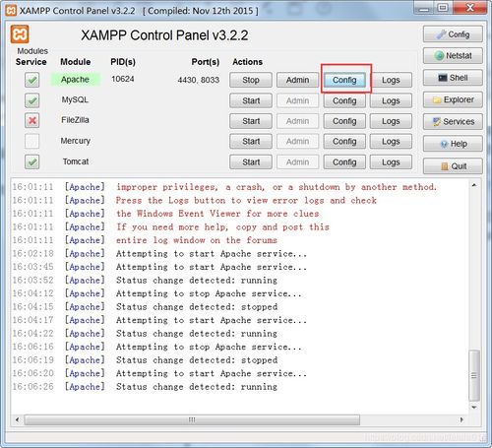View Tomcat Logs
492x448 pixels.
click(391, 162)
